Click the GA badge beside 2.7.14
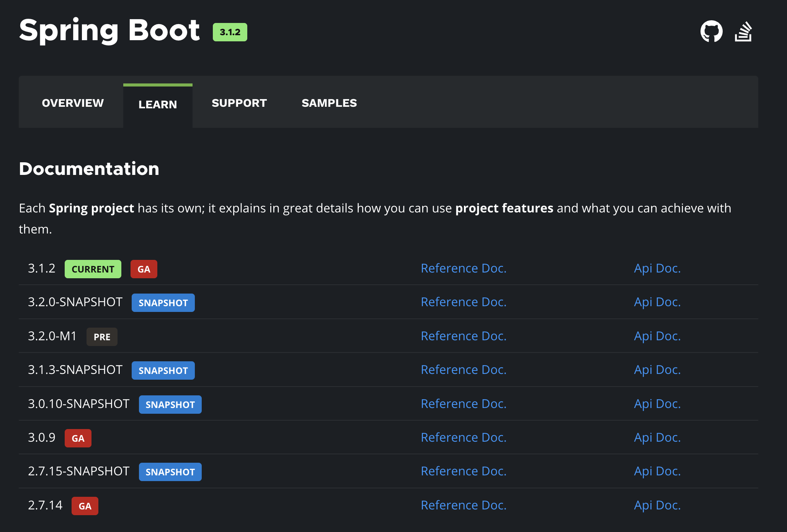This screenshot has width=787, height=532. 85,506
